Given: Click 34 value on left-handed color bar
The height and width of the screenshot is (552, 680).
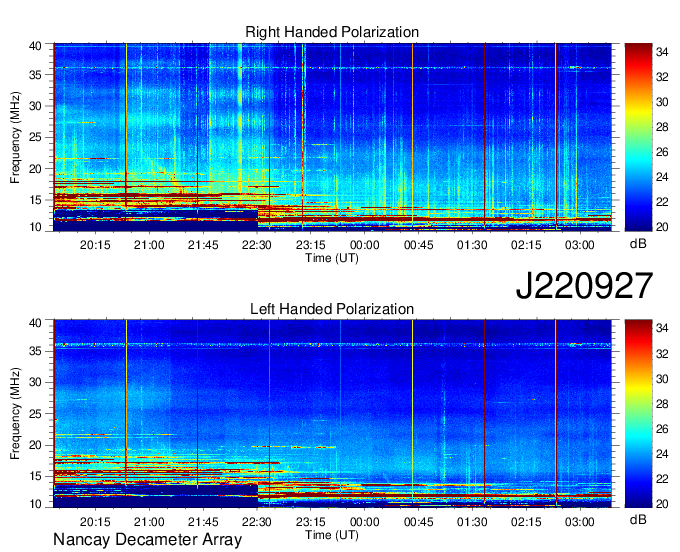Looking at the screenshot, I should point(662,329).
